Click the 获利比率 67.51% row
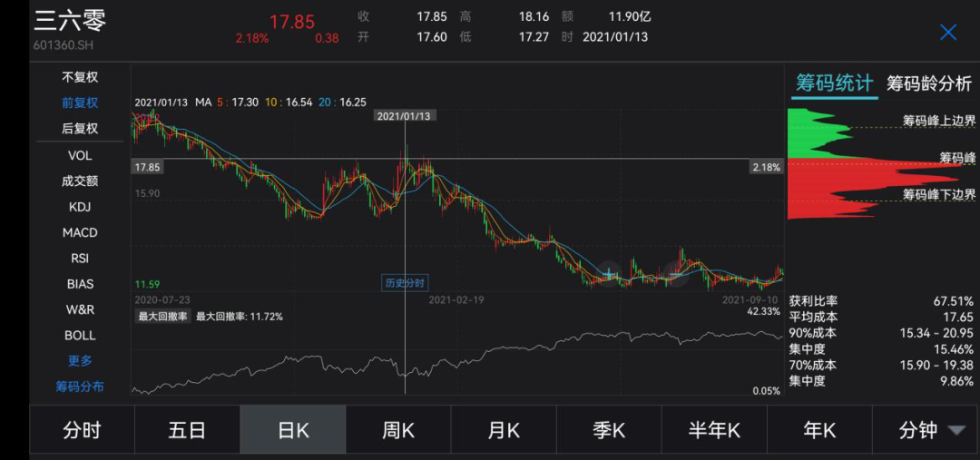 tap(881, 300)
